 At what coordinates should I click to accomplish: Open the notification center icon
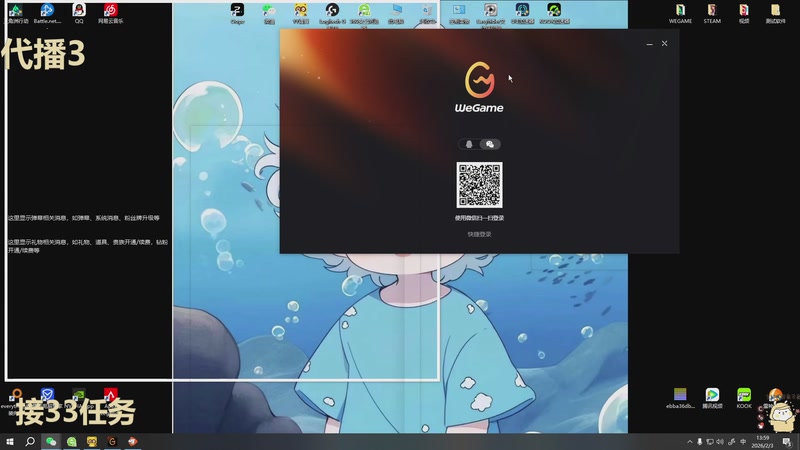[x=787, y=442]
